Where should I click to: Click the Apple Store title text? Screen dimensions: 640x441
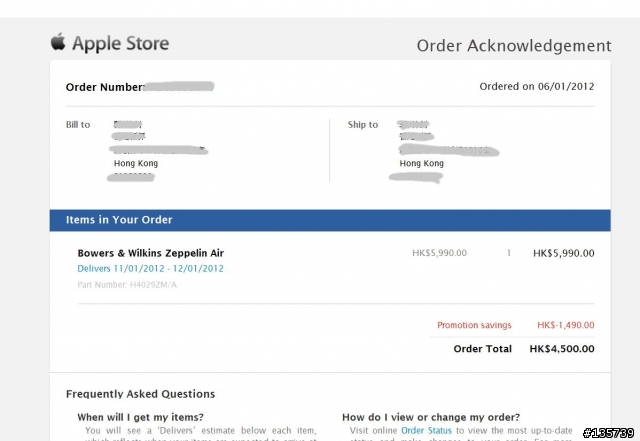coord(121,43)
